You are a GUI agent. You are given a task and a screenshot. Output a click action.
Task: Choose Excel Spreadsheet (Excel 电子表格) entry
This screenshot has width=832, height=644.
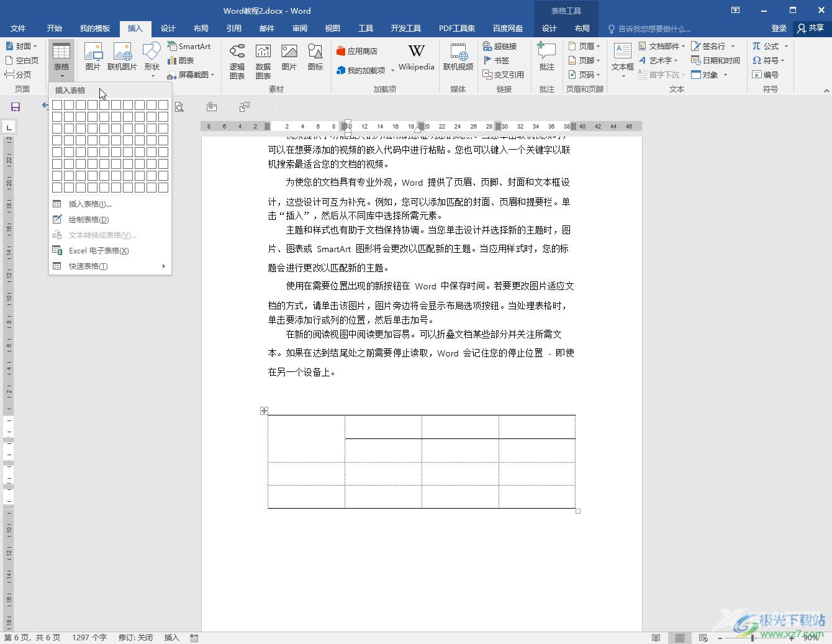point(110,250)
